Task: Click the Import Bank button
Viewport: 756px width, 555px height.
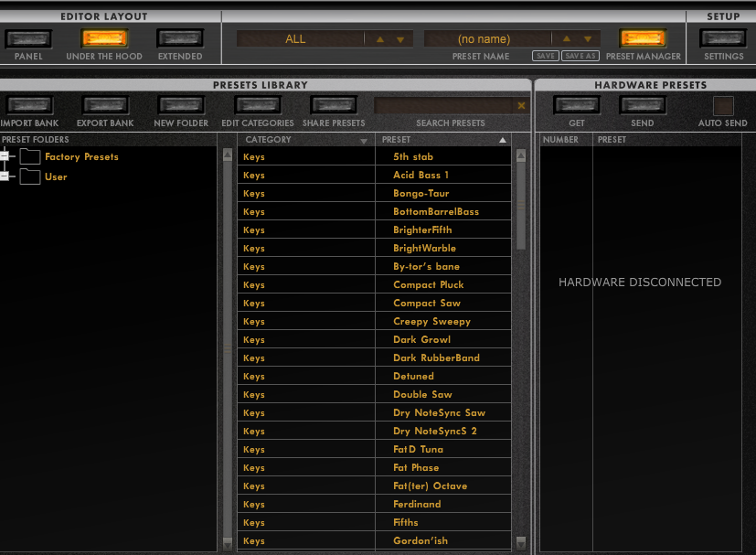Action: [x=27, y=105]
